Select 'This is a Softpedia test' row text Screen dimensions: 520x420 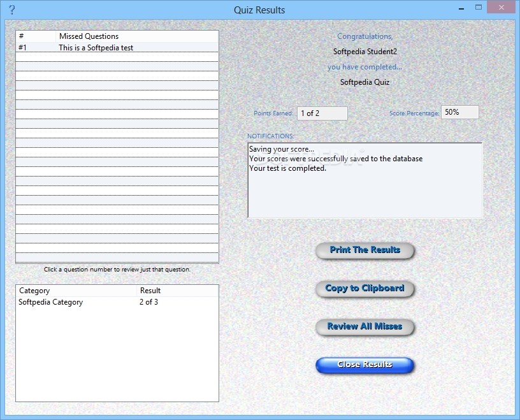point(96,48)
